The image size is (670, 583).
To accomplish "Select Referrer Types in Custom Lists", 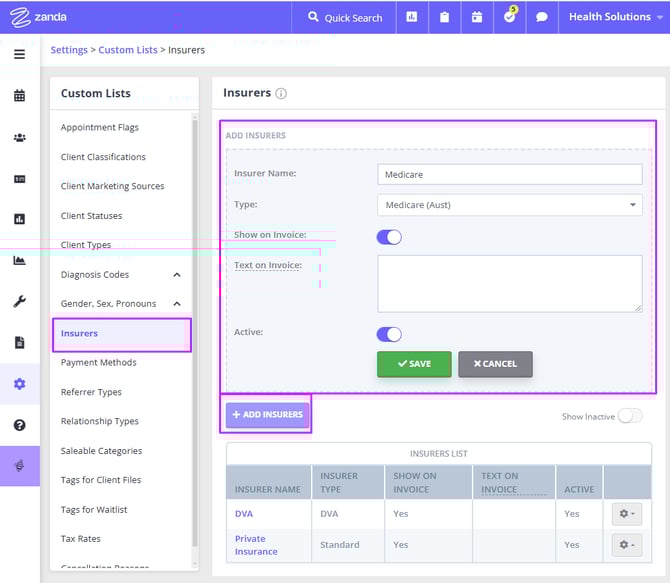I will 91,392.
